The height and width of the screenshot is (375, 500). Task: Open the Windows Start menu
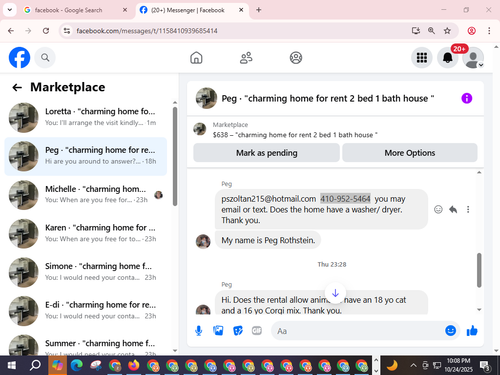(12, 366)
